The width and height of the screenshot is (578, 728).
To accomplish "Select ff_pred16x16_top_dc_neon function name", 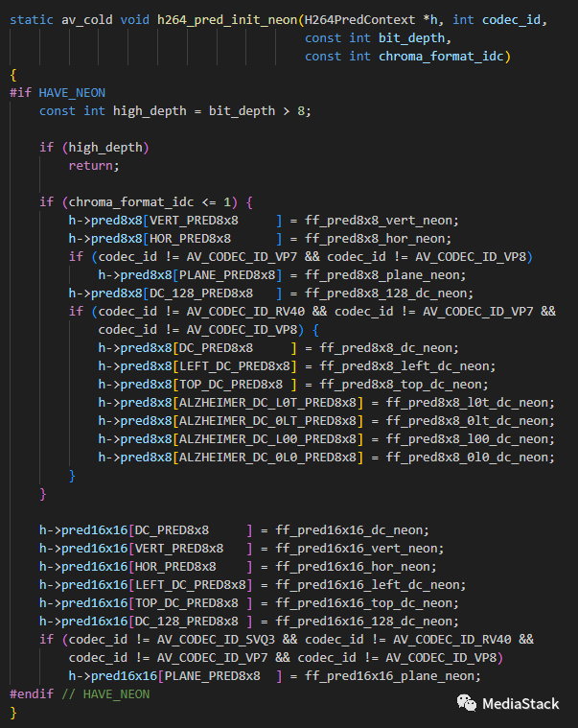I will click(x=366, y=602).
